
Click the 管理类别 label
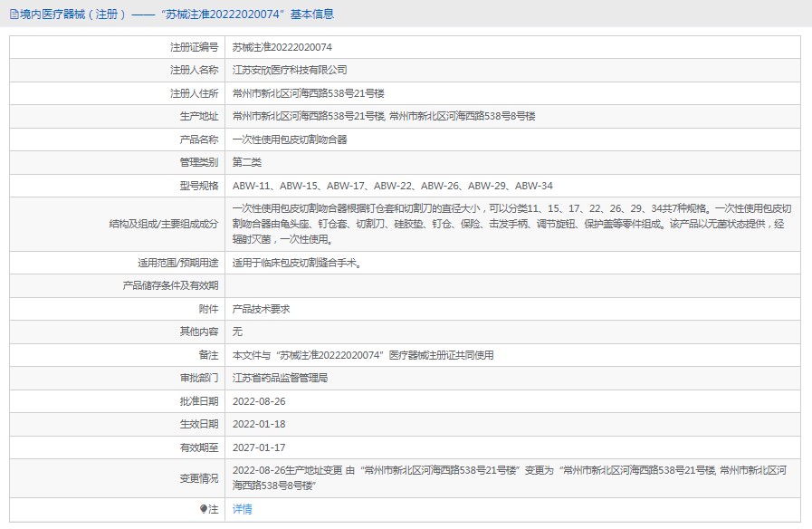click(x=199, y=162)
